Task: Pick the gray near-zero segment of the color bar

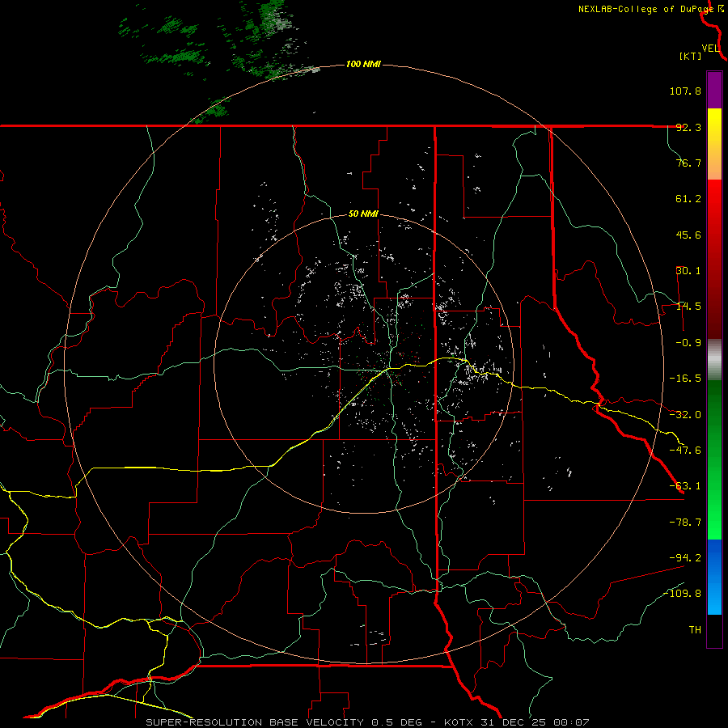Action: 714,360
